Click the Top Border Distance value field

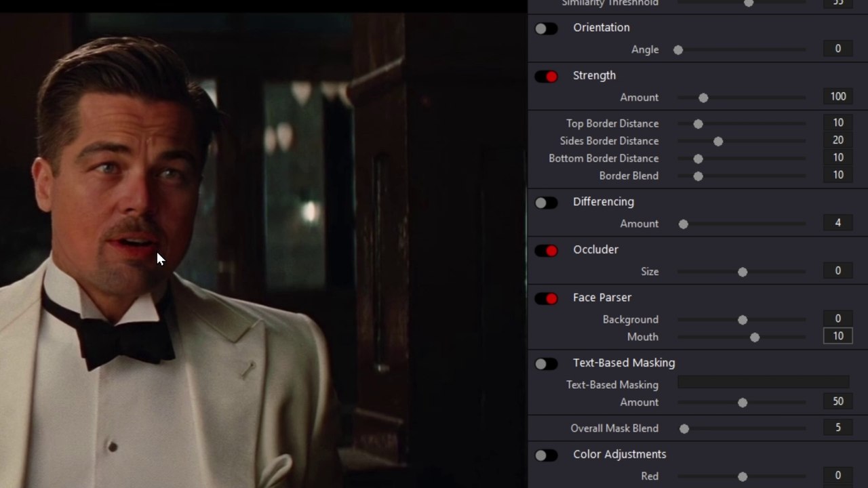(x=837, y=123)
